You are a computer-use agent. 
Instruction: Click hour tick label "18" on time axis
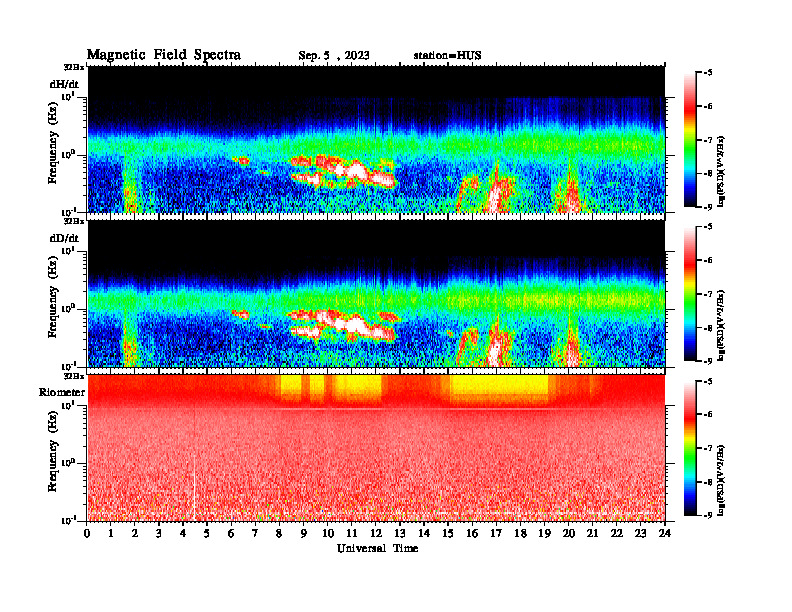point(520,533)
